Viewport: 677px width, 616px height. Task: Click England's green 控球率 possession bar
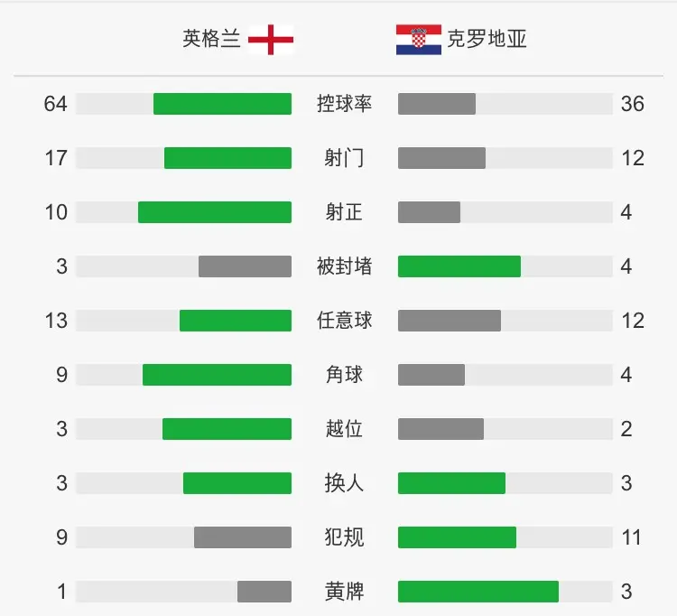point(222,104)
